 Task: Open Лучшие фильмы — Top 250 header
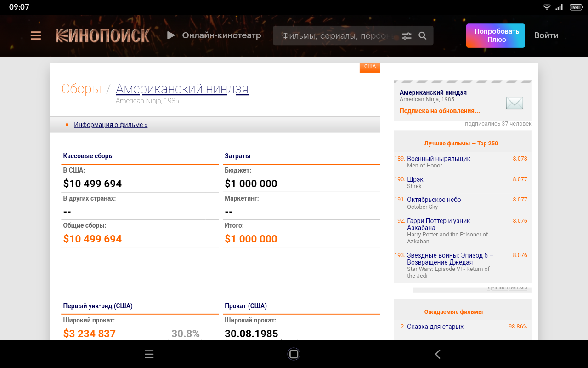pos(461,143)
